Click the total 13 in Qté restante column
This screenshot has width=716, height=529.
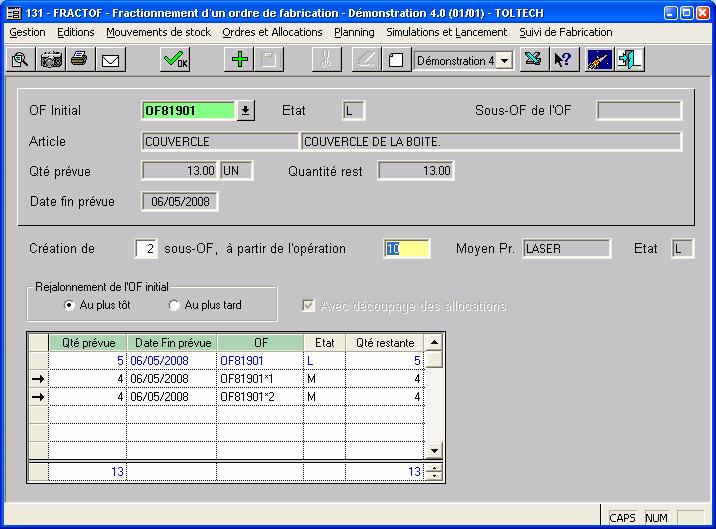tap(385, 471)
